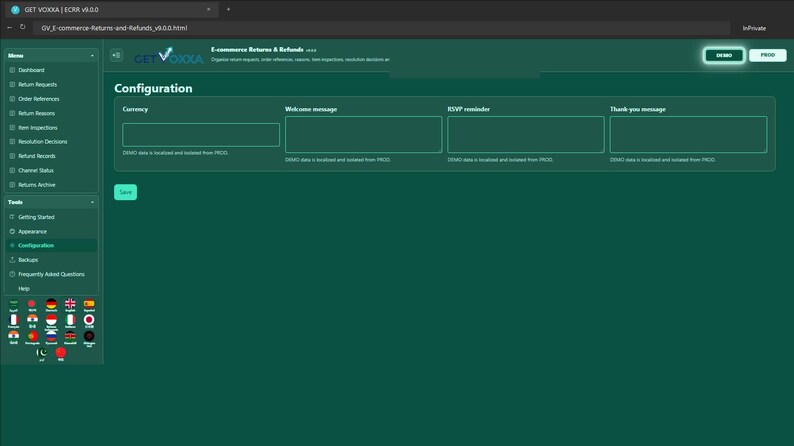
Task: Open Backups tool
Action: [x=51, y=260]
